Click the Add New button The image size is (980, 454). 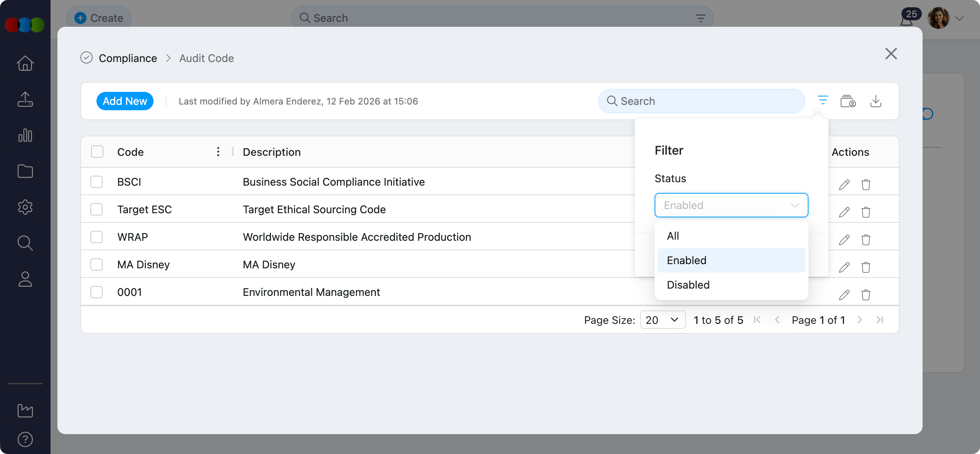(x=125, y=101)
